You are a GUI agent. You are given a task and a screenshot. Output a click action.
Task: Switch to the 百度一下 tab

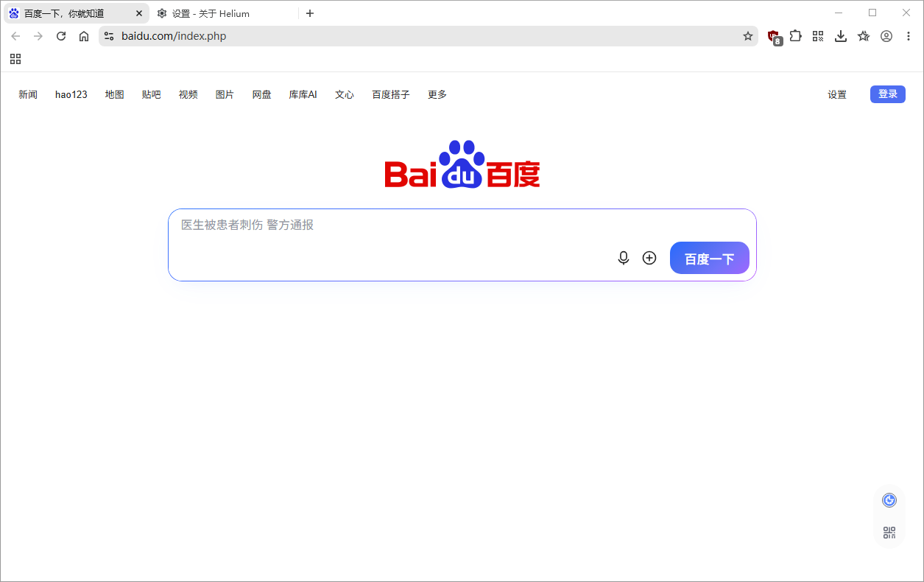77,13
